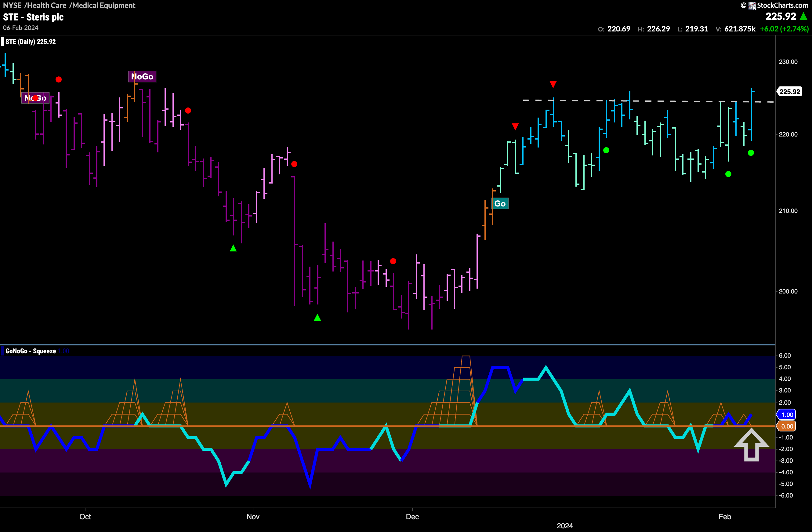
Task: Click the green dot below early January bars
Action: [606, 150]
